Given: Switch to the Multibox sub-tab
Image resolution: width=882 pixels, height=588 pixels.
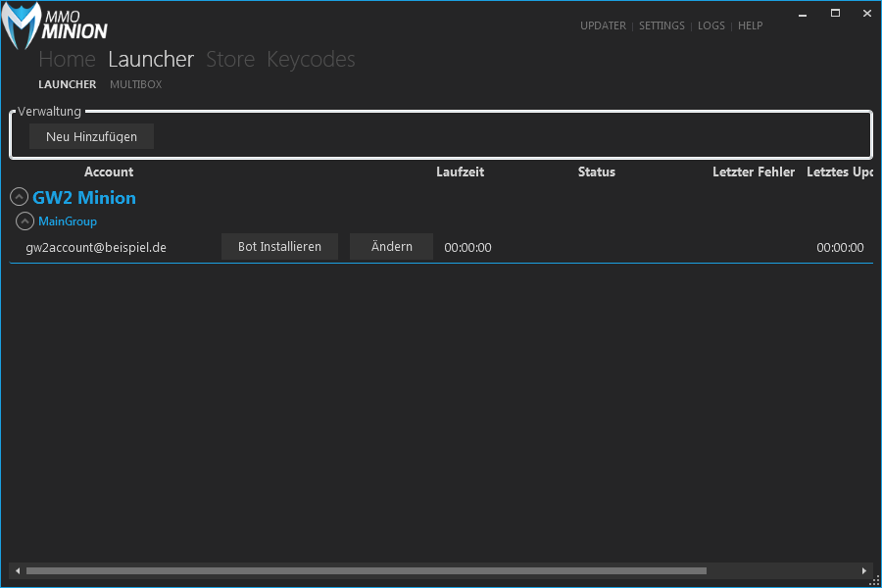Looking at the screenshot, I should (135, 85).
